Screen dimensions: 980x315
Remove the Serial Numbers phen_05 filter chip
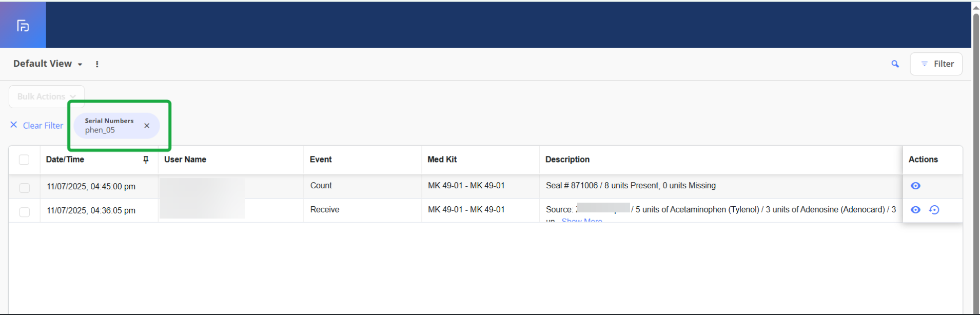pos(147,126)
